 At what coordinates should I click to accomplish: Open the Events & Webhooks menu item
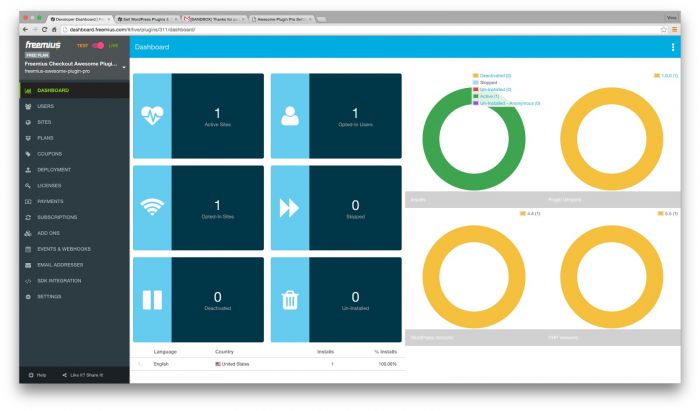tap(74, 249)
